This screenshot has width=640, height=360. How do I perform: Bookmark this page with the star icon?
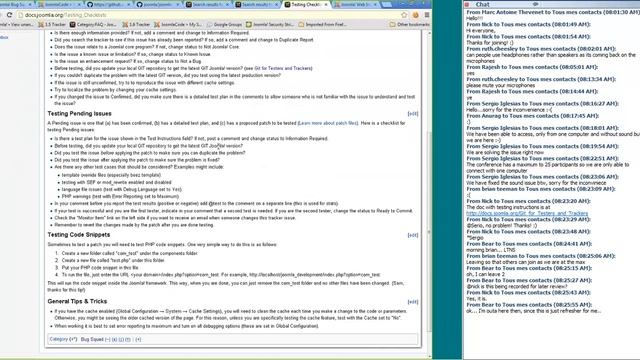coord(404,15)
